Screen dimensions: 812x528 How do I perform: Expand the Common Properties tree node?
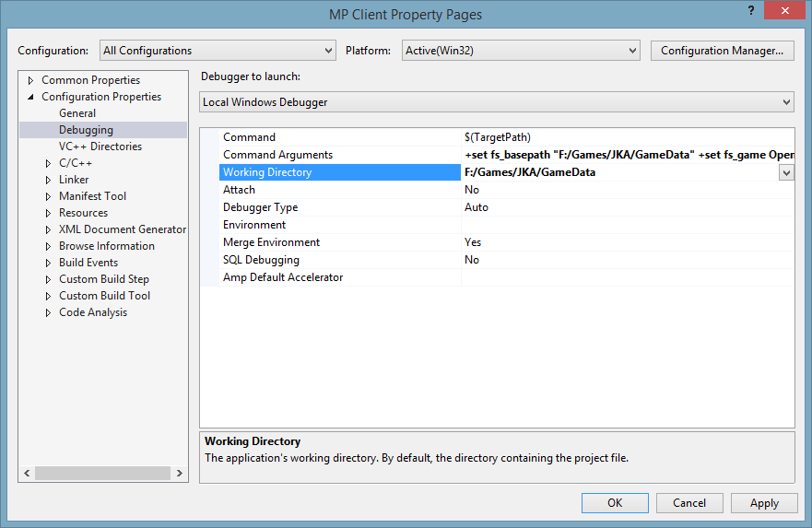30,80
